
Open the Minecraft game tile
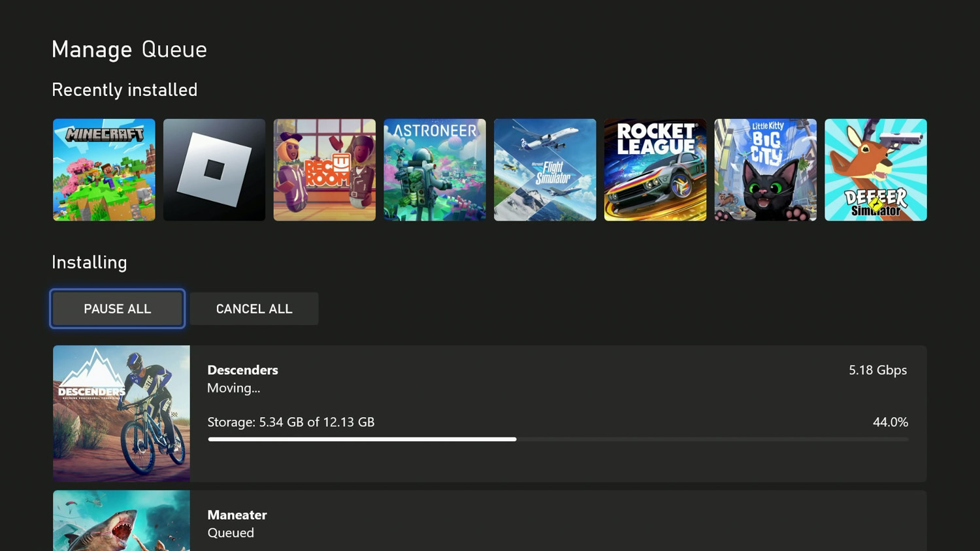coord(104,170)
